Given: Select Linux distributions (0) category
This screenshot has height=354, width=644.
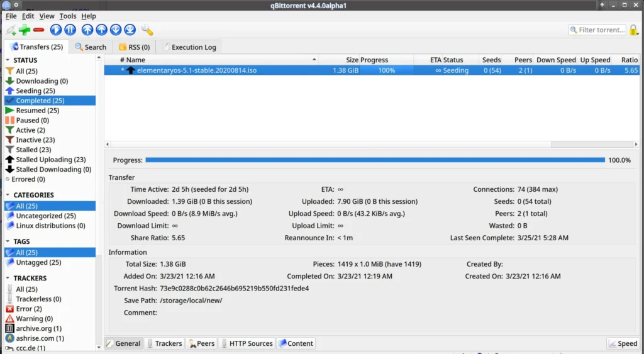Looking at the screenshot, I should coord(50,226).
